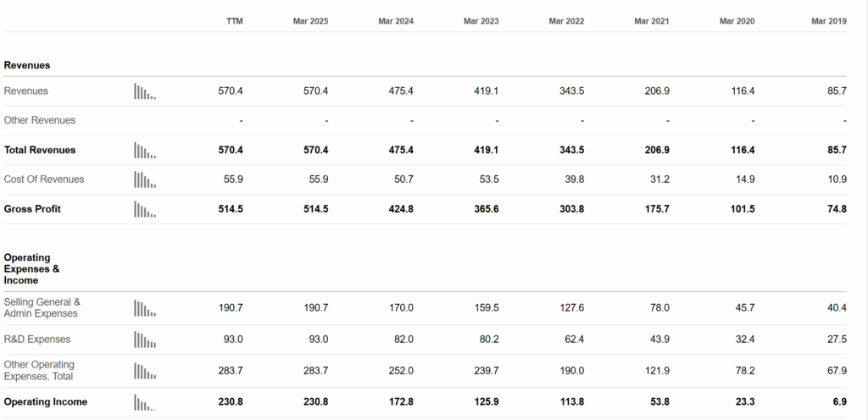Click the Operating Income sparkline icon
Screen dimensions: 868x420
145,402
